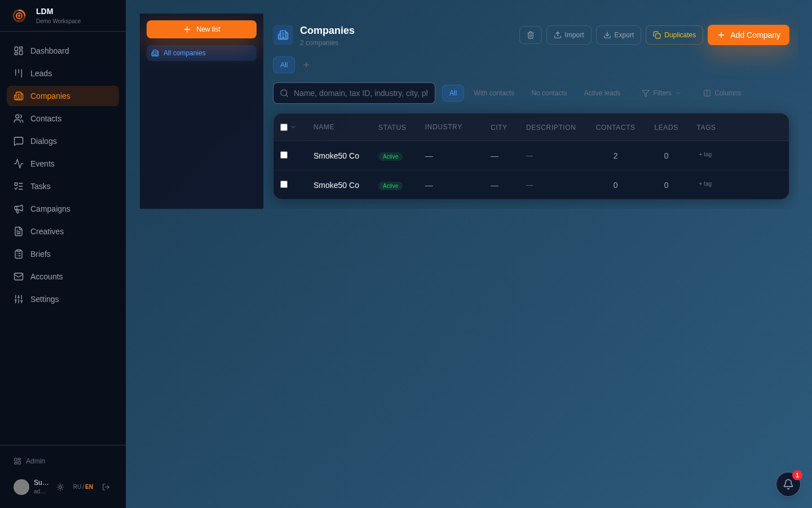This screenshot has height=508, width=812.
Task: Click the trash delete button
Action: pyautogui.click(x=531, y=35)
